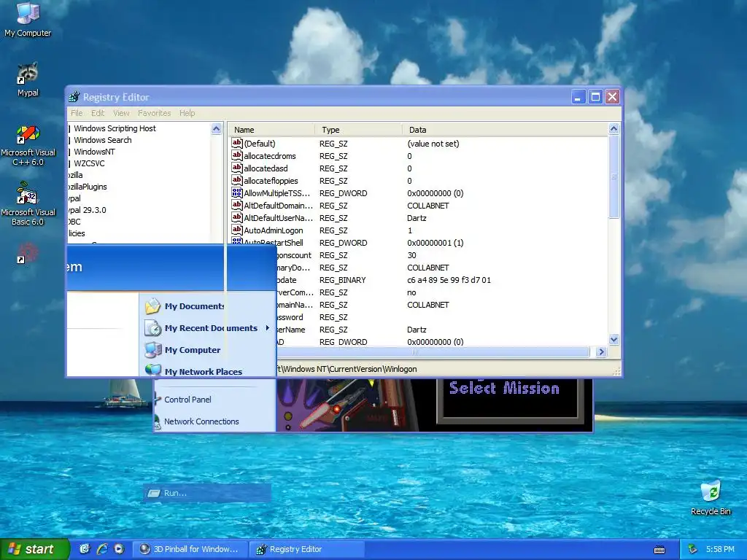Image resolution: width=747 pixels, height=560 pixels.
Task: Open the Help menu in Registry Editor
Action: 187,113
